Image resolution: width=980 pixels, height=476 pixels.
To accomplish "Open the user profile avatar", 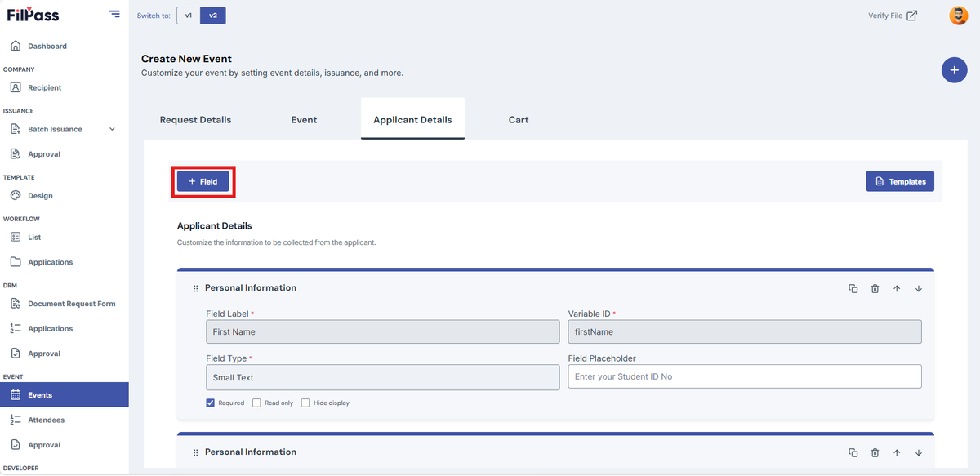I will 959,16.
